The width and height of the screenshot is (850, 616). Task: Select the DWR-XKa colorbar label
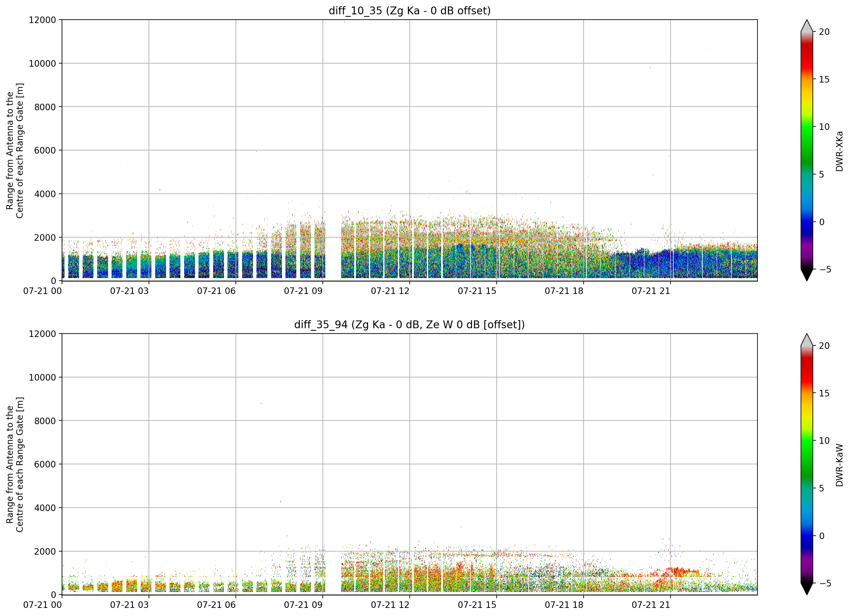pyautogui.click(x=839, y=151)
